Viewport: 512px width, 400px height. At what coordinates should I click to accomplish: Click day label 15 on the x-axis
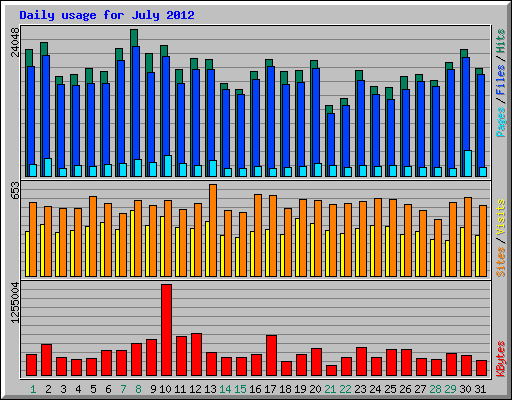(240, 389)
